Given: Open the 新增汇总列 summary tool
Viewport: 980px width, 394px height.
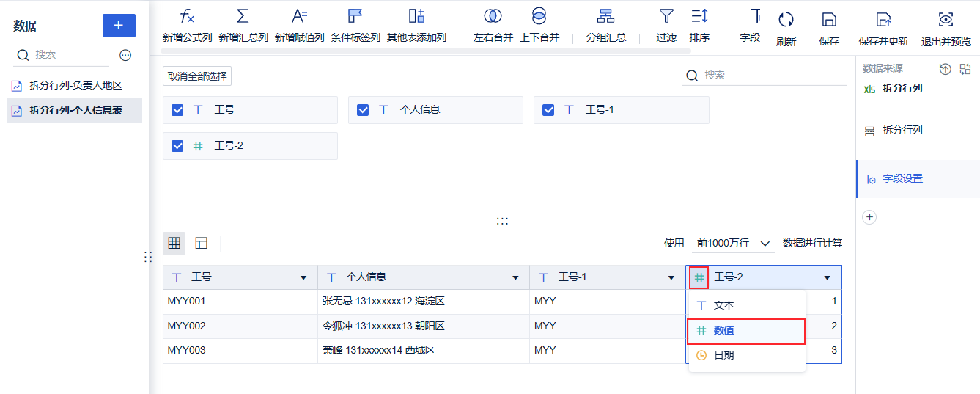Looking at the screenshot, I should point(243,17).
